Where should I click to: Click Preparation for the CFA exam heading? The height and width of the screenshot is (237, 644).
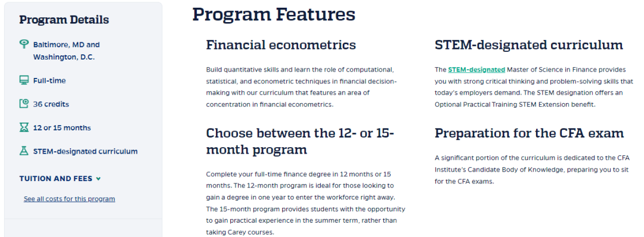point(530,133)
